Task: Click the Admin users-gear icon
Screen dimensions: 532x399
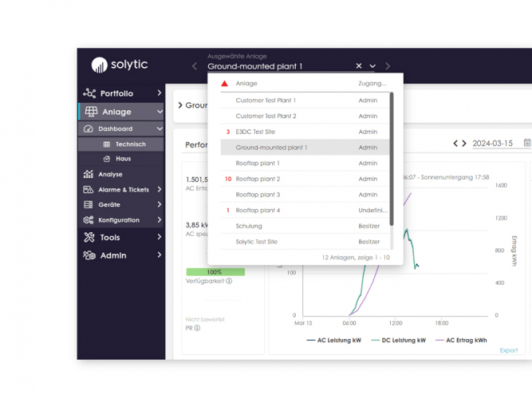Action: pos(89,255)
